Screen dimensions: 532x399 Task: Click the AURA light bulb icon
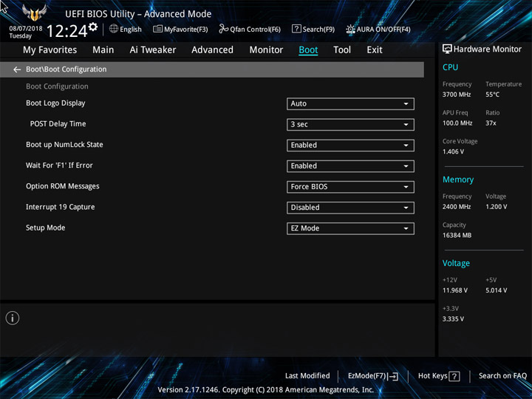(x=350, y=30)
